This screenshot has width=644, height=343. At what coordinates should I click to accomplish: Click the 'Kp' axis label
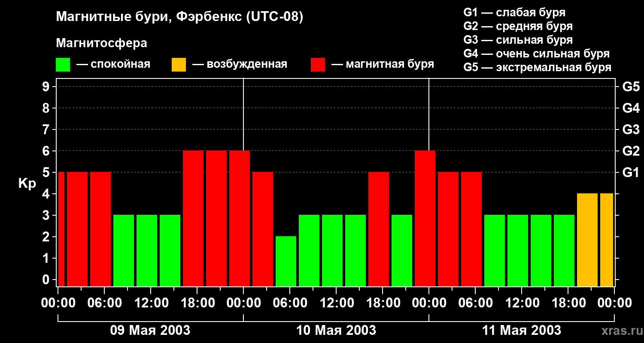point(27,184)
